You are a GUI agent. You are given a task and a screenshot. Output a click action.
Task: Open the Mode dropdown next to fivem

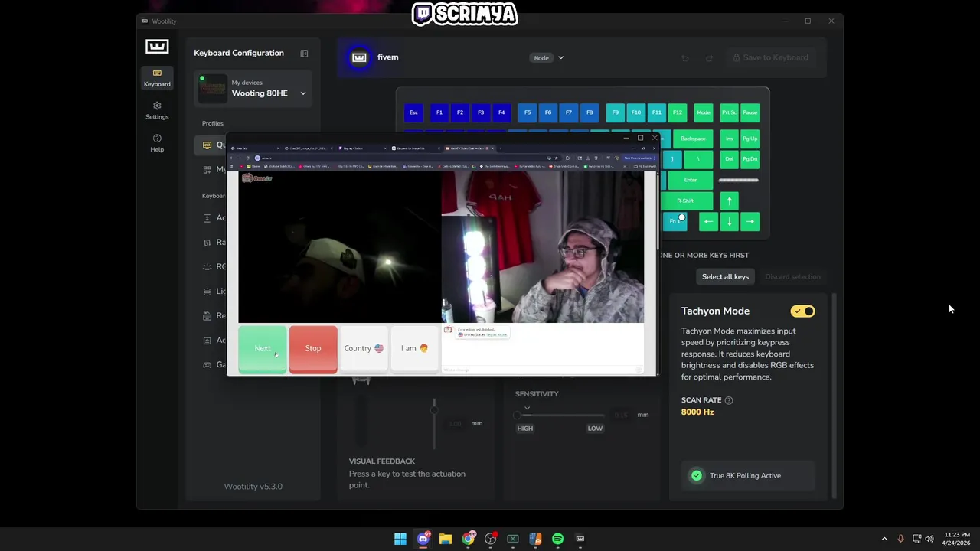(x=548, y=57)
